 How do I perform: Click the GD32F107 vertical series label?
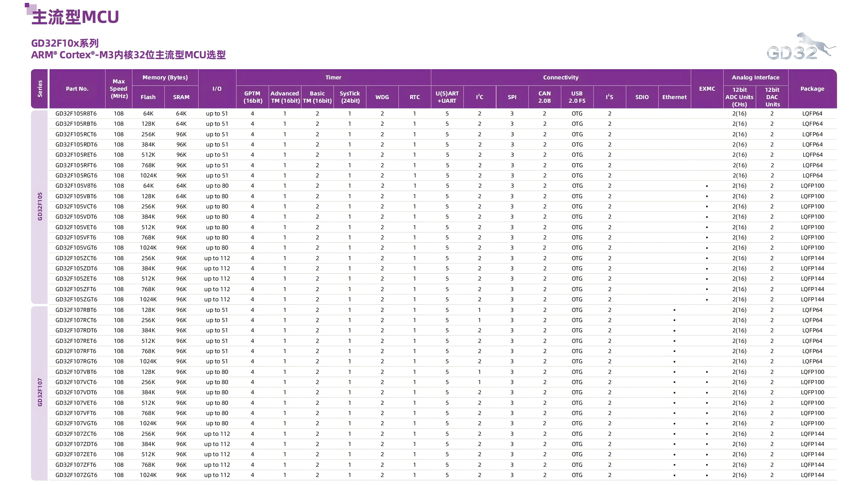pos(40,392)
